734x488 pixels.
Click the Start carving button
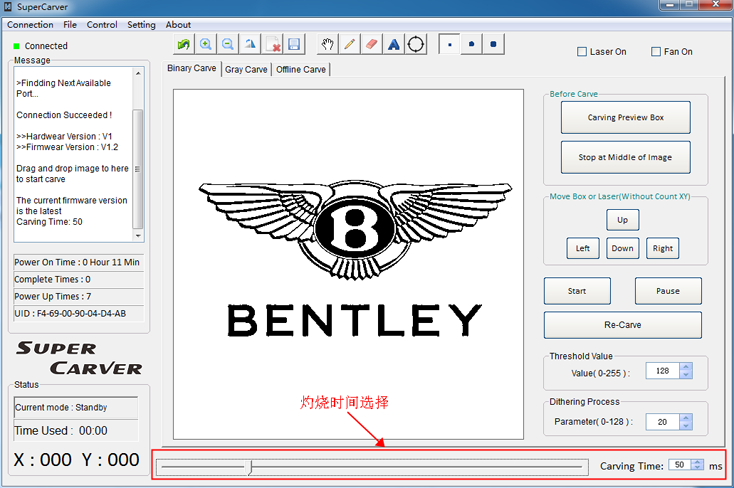pyautogui.click(x=577, y=291)
